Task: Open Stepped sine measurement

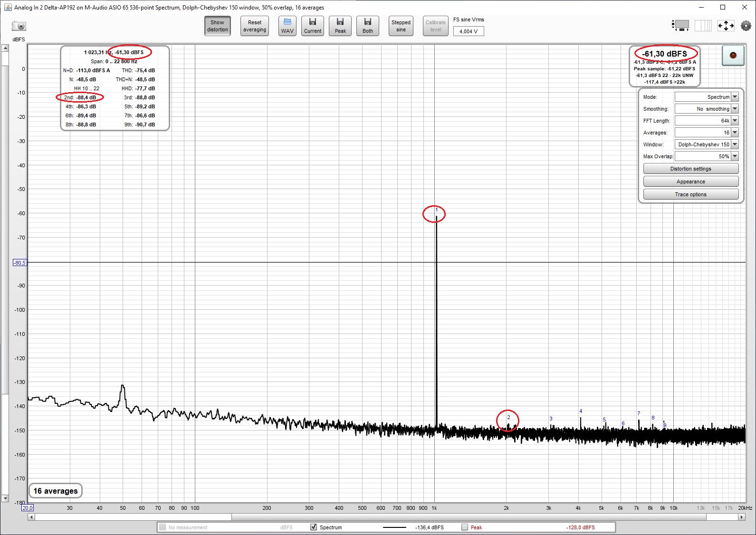Action: pyautogui.click(x=401, y=26)
